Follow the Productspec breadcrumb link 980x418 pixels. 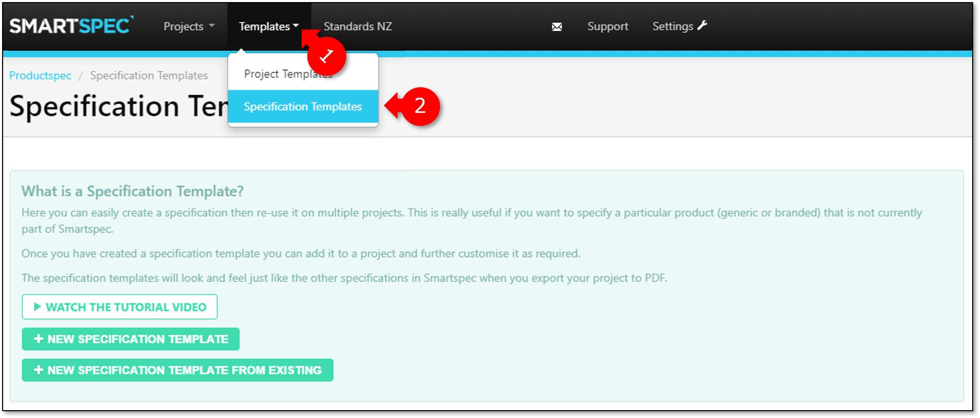40,76
